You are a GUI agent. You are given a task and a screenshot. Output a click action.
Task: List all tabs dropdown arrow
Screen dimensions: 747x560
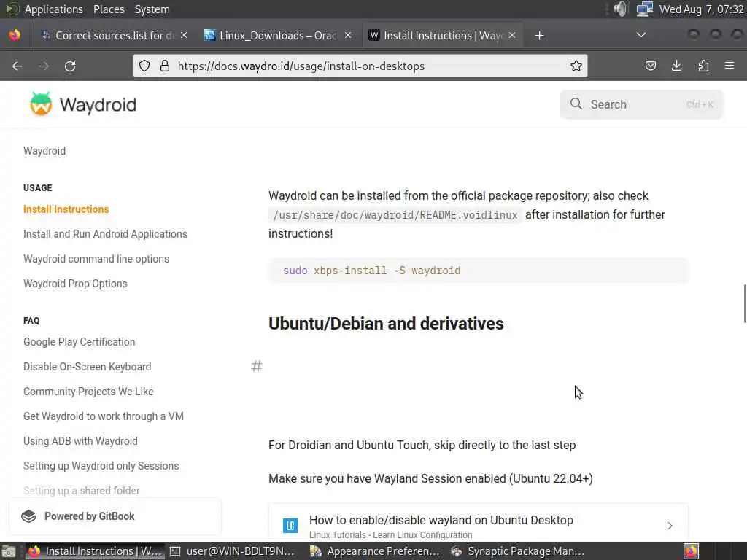pyautogui.click(x=641, y=35)
